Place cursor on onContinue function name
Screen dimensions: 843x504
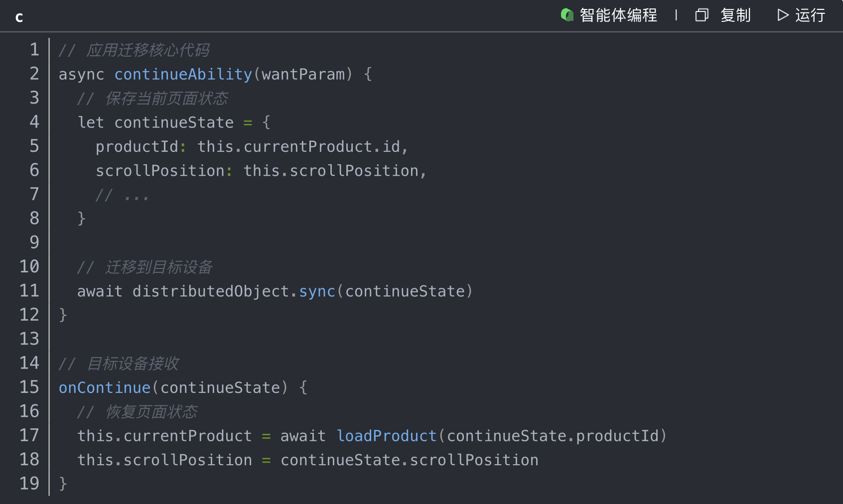(105, 387)
